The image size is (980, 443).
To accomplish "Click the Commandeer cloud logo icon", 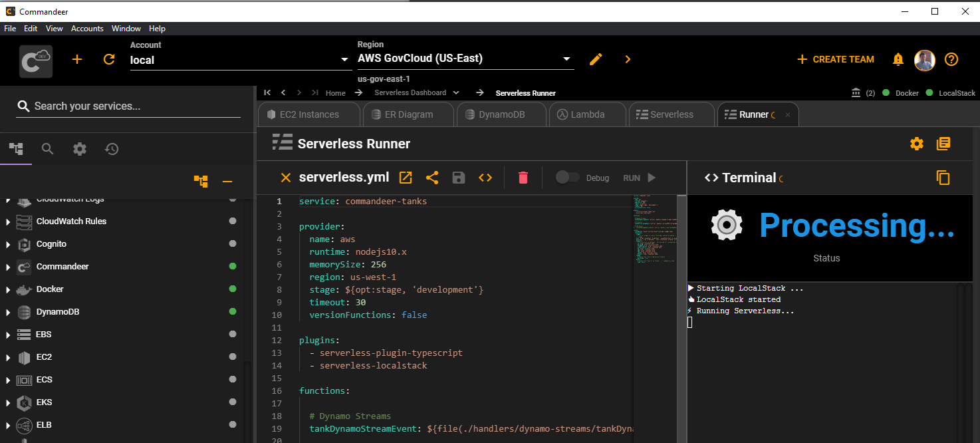I will tap(36, 61).
